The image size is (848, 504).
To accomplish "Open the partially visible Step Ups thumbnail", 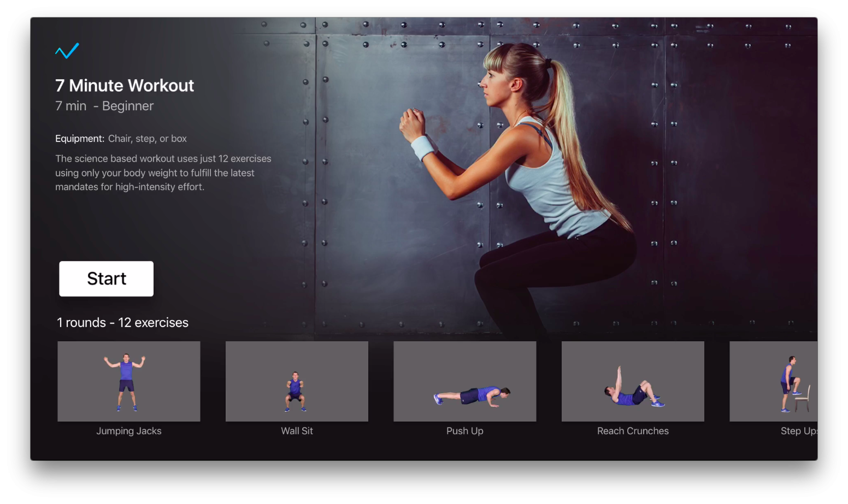I will pyautogui.click(x=773, y=381).
